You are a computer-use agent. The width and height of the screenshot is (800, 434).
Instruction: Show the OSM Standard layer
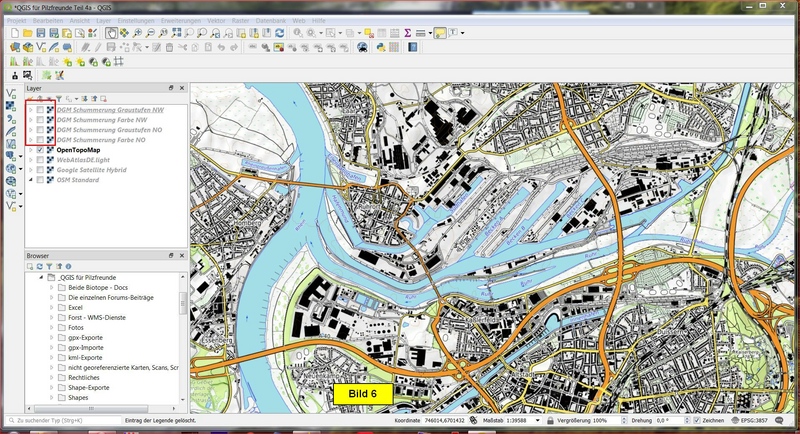[x=40, y=180]
